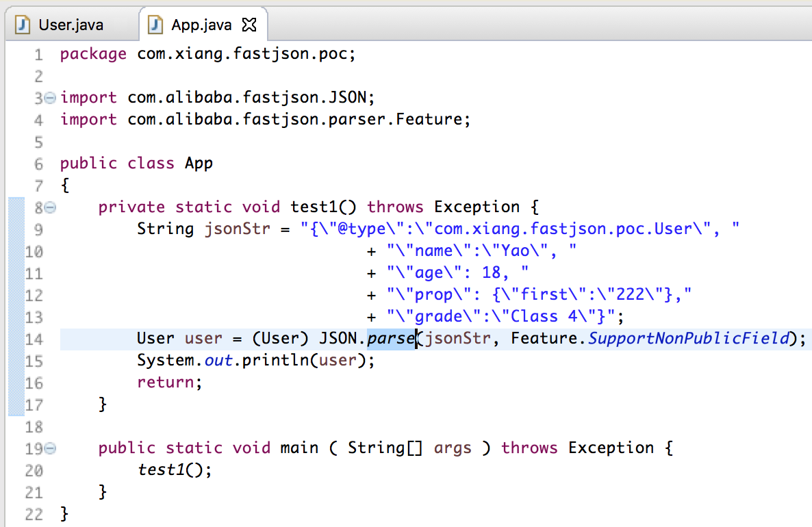Click line number 22 in the gutter
This screenshot has height=527, width=812.
[34, 514]
